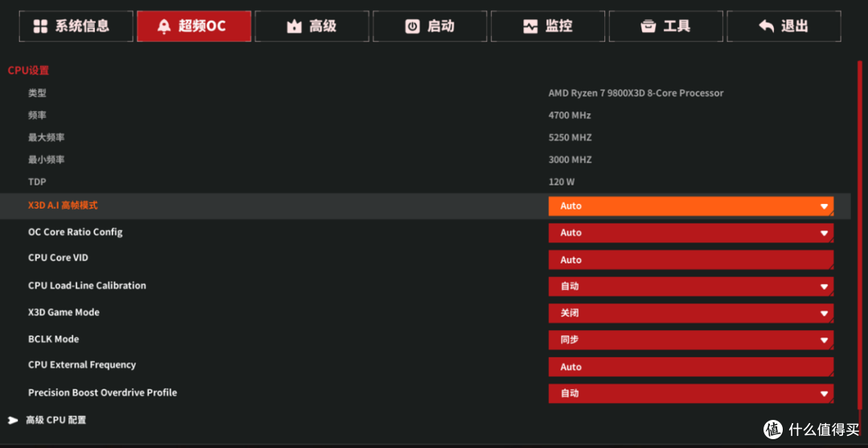The height and width of the screenshot is (448, 868).
Task: Select the X3D A.I 高帧模式 label
Action: tap(63, 206)
